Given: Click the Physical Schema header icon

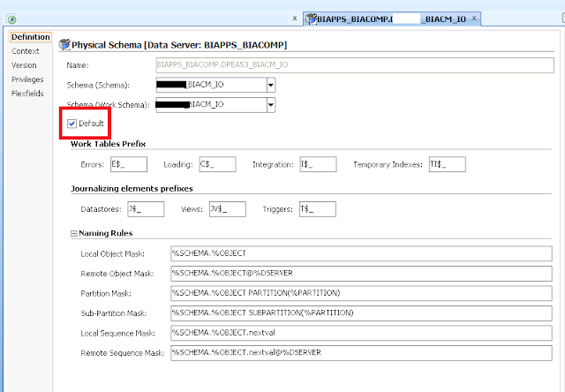Looking at the screenshot, I should (x=64, y=45).
